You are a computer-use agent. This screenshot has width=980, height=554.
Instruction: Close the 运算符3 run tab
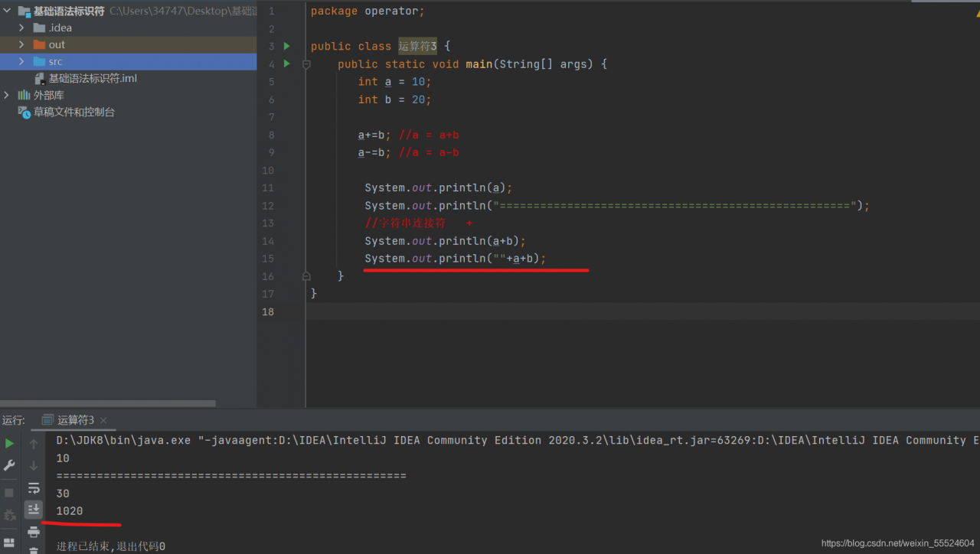pyautogui.click(x=103, y=420)
